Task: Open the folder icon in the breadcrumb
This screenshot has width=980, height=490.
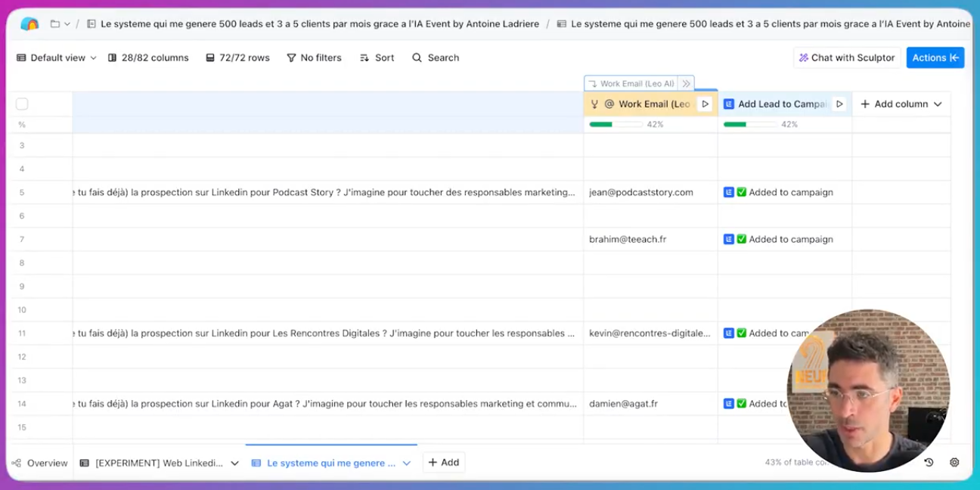Action: pos(55,24)
